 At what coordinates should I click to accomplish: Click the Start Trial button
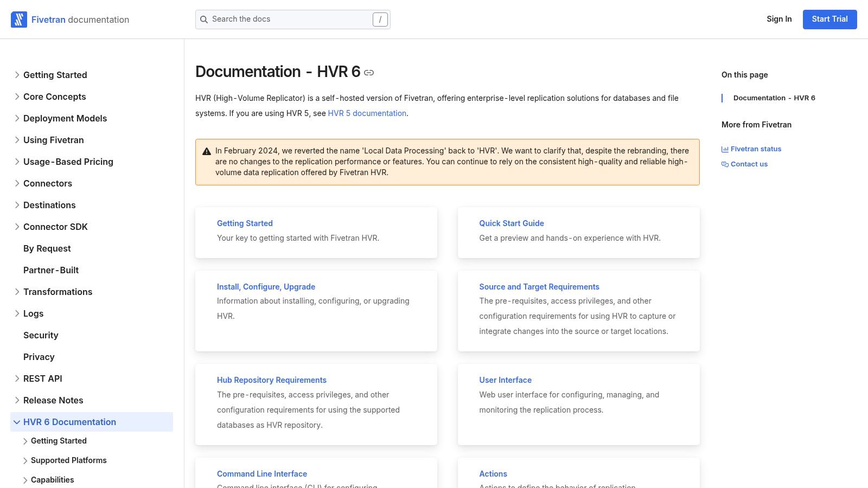coord(829,19)
